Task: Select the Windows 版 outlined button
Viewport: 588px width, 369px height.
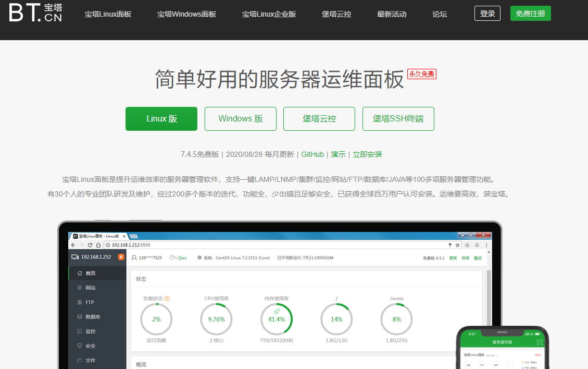Action: pos(241,119)
